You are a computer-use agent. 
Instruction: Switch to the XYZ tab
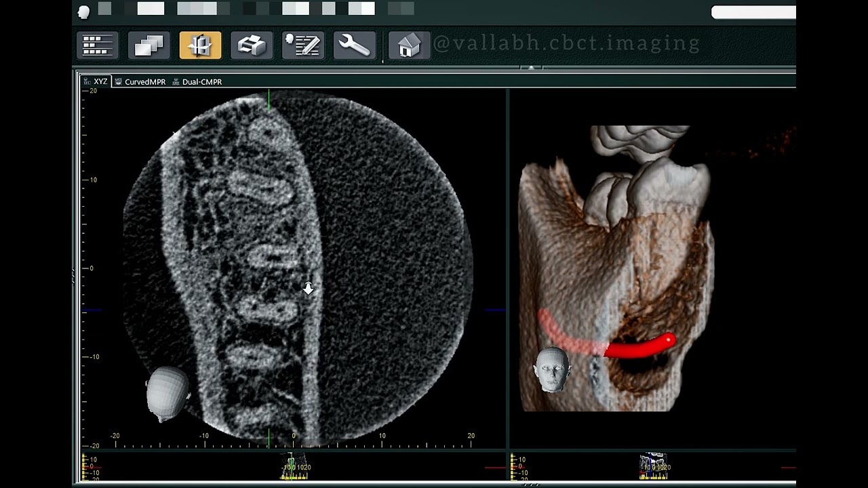[x=96, y=81]
